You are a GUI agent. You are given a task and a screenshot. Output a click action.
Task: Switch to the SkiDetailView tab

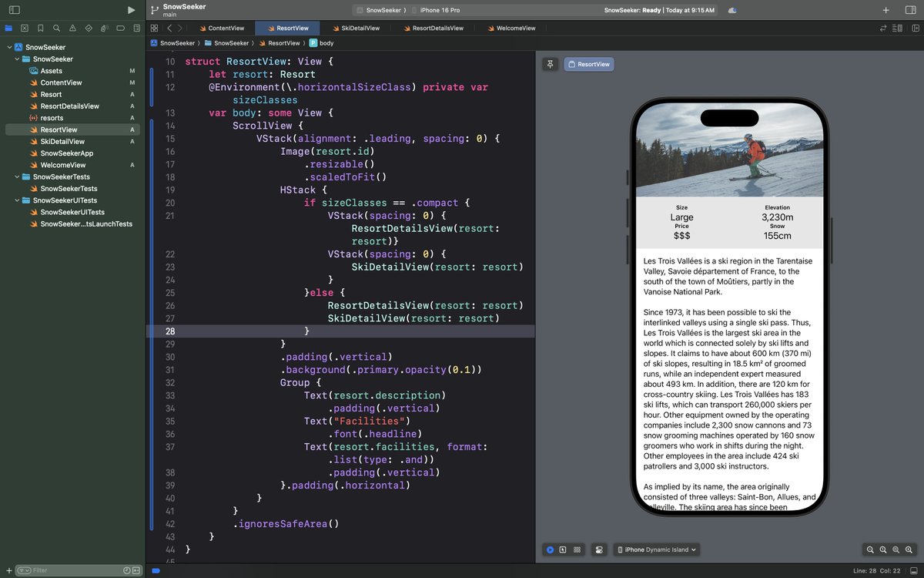tap(356, 28)
